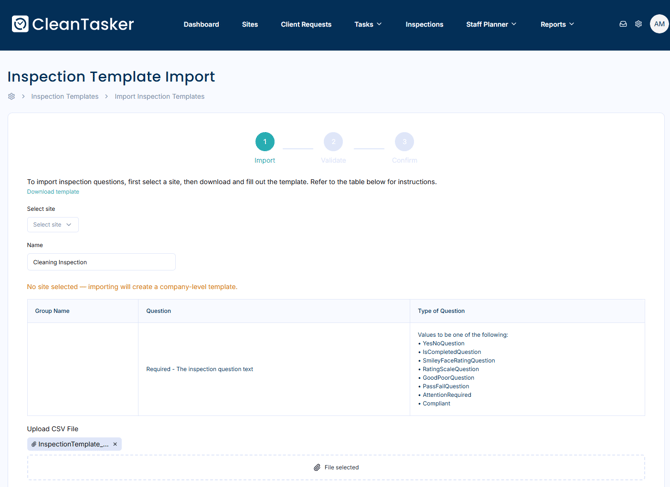Open the Select site dropdown
Image resolution: width=670 pixels, height=487 pixels.
[x=52, y=225]
